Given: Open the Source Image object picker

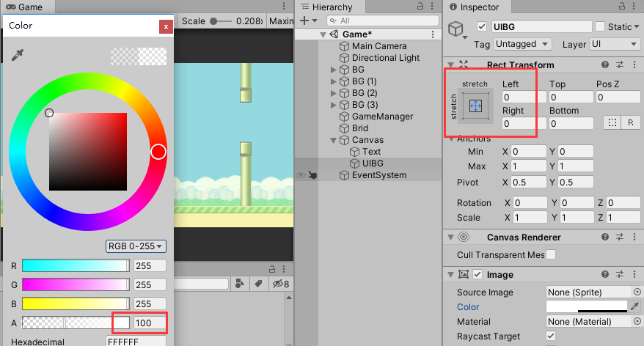Looking at the screenshot, I should tap(637, 292).
